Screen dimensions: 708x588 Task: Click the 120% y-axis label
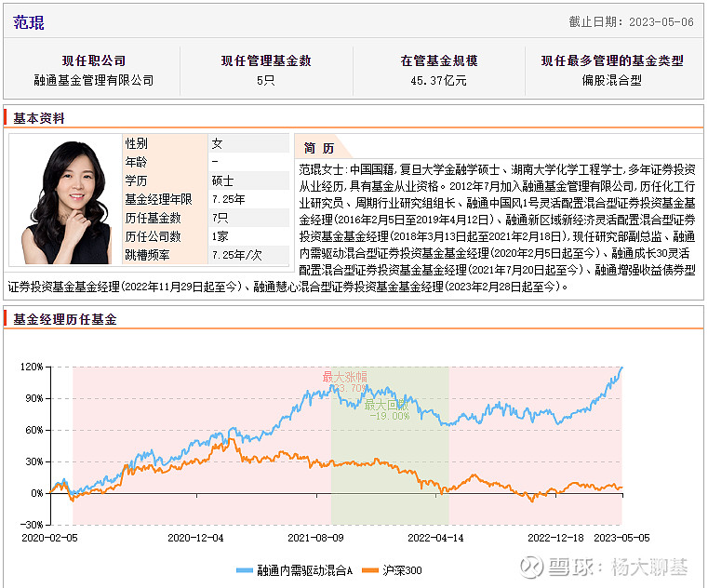32,367
